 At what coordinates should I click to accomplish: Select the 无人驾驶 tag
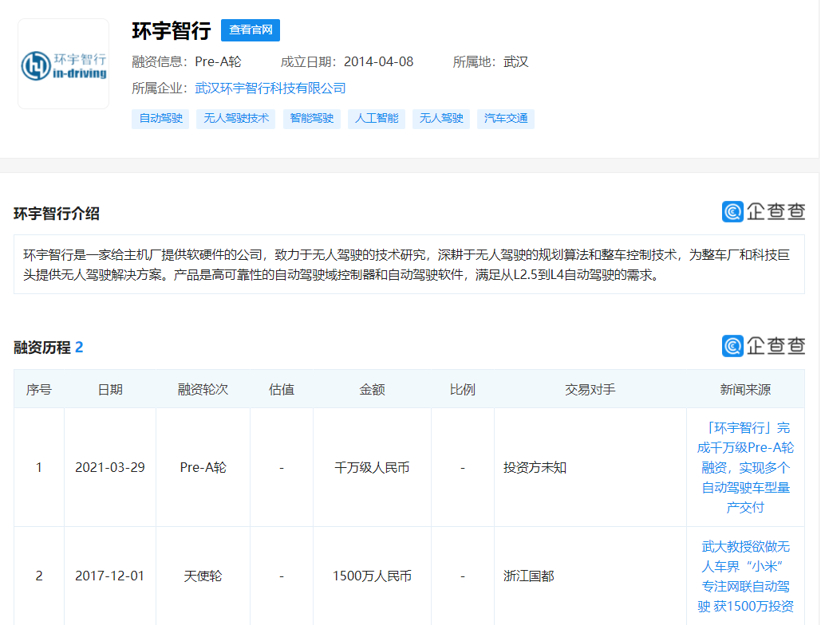[x=441, y=118]
